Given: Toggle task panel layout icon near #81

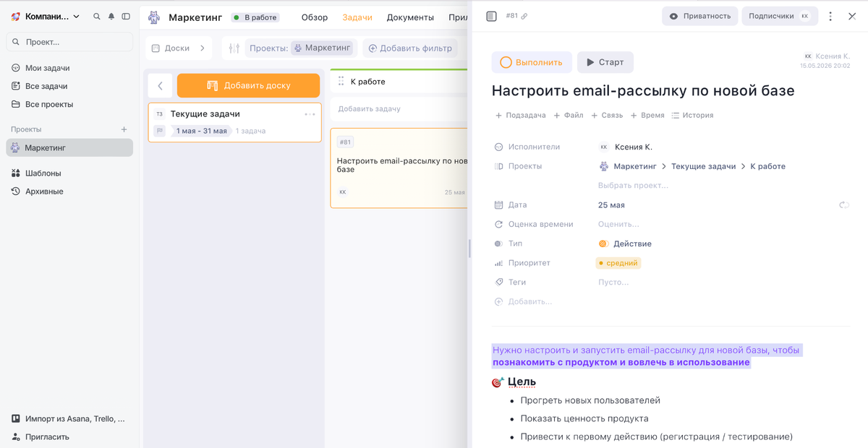Looking at the screenshot, I should pyautogui.click(x=491, y=16).
